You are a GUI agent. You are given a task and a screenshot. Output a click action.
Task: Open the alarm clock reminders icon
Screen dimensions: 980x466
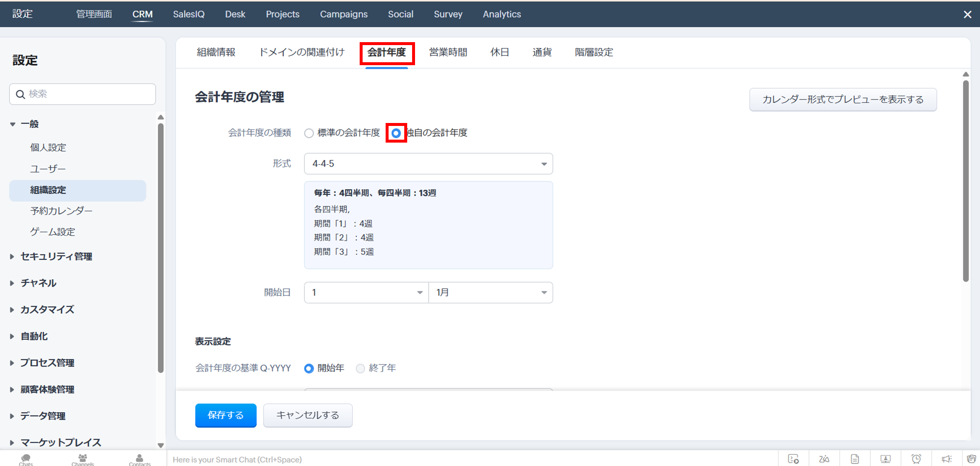tap(916, 459)
